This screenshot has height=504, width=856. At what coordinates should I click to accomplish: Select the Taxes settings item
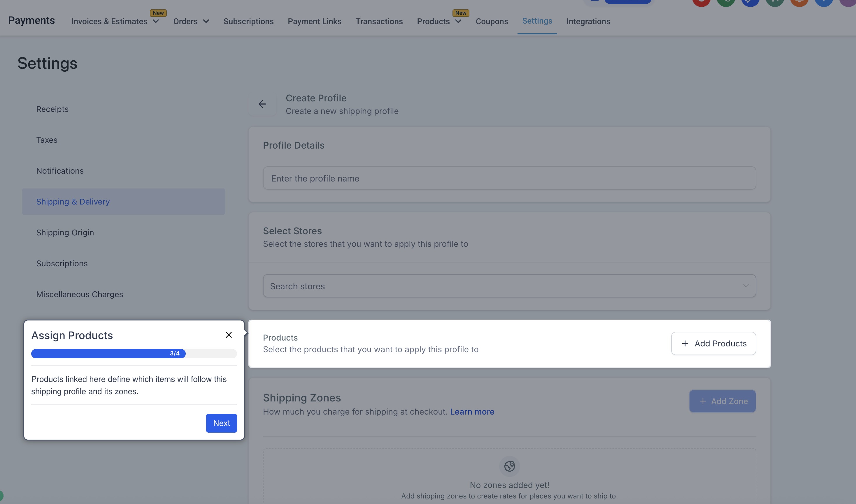coord(47,140)
